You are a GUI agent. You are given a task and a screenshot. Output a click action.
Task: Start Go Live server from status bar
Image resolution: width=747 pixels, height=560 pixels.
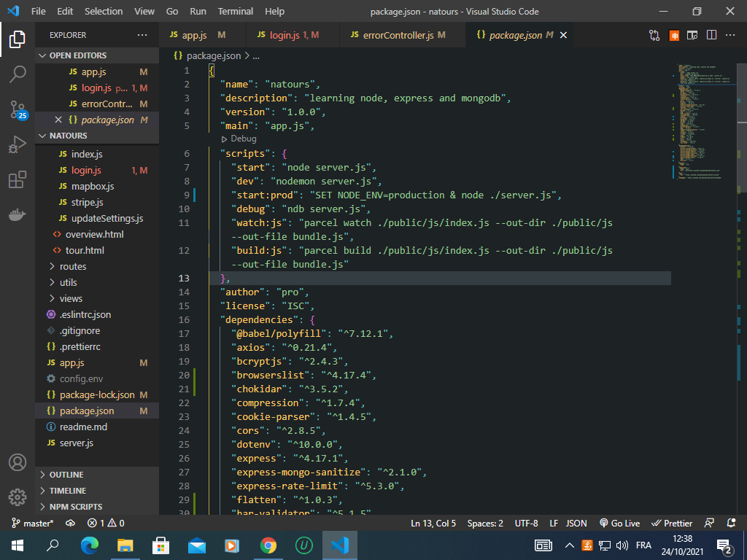[x=619, y=524]
